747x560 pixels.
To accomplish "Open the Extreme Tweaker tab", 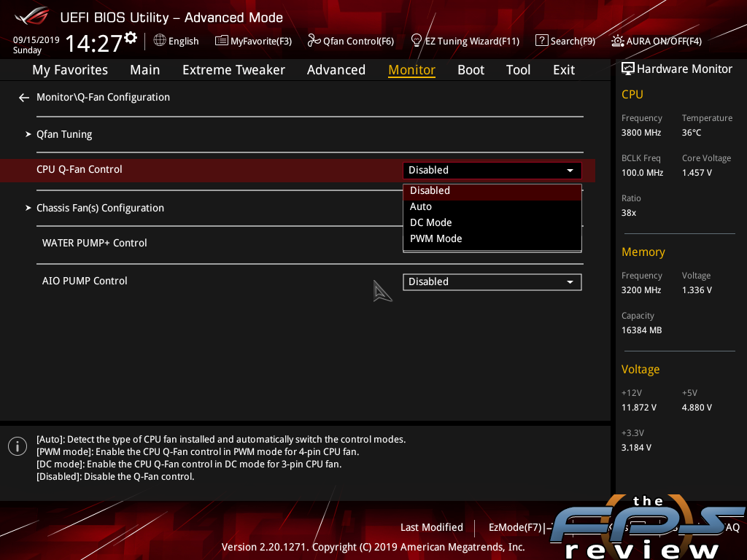I will [x=233, y=70].
